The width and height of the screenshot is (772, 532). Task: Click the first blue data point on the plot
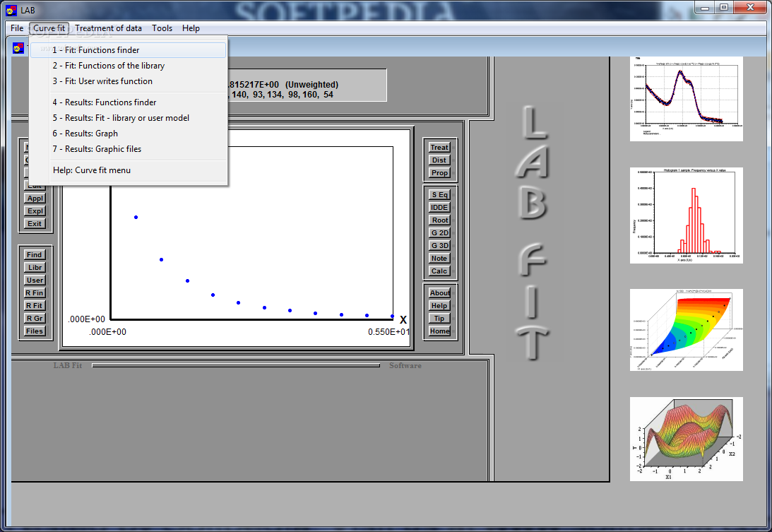tap(136, 217)
